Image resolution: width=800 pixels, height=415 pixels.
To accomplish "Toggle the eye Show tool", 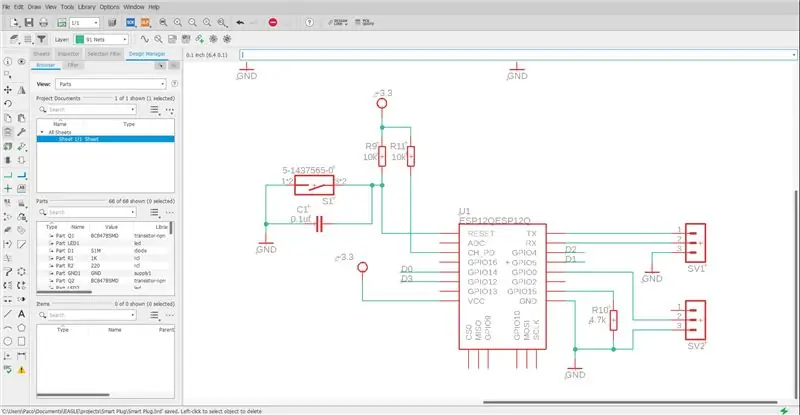I will coord(21,62).
